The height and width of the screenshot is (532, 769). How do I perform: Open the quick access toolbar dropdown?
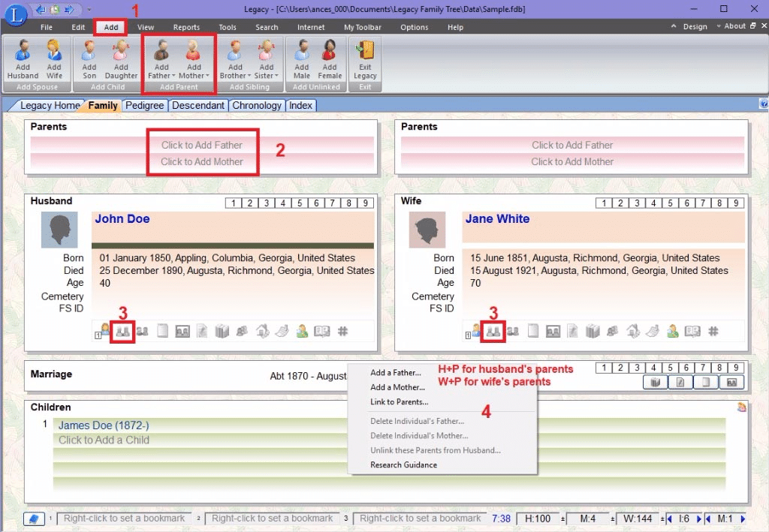(89, 9)
